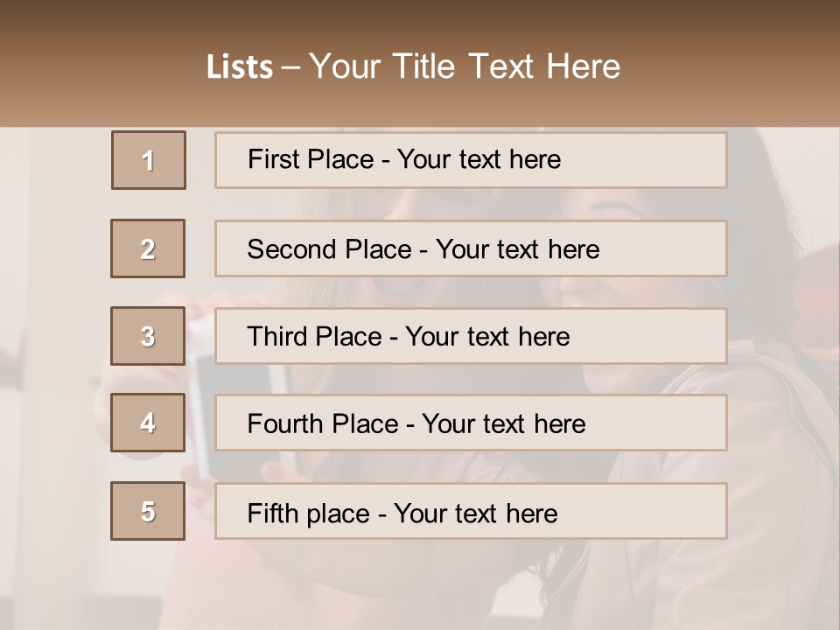Click 'Your text here' in Second Place row

tap(517, 249)
